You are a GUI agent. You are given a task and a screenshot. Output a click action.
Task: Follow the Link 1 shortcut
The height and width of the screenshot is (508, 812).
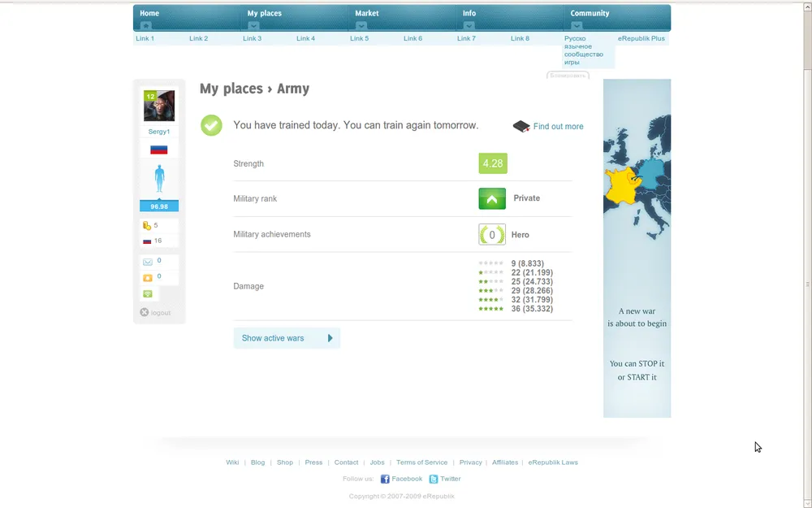point(145,38)
